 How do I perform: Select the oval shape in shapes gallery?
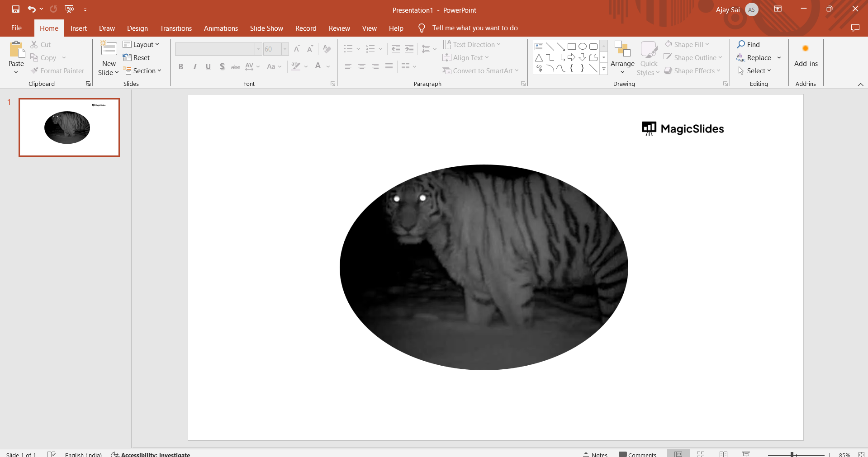(583, 47)
